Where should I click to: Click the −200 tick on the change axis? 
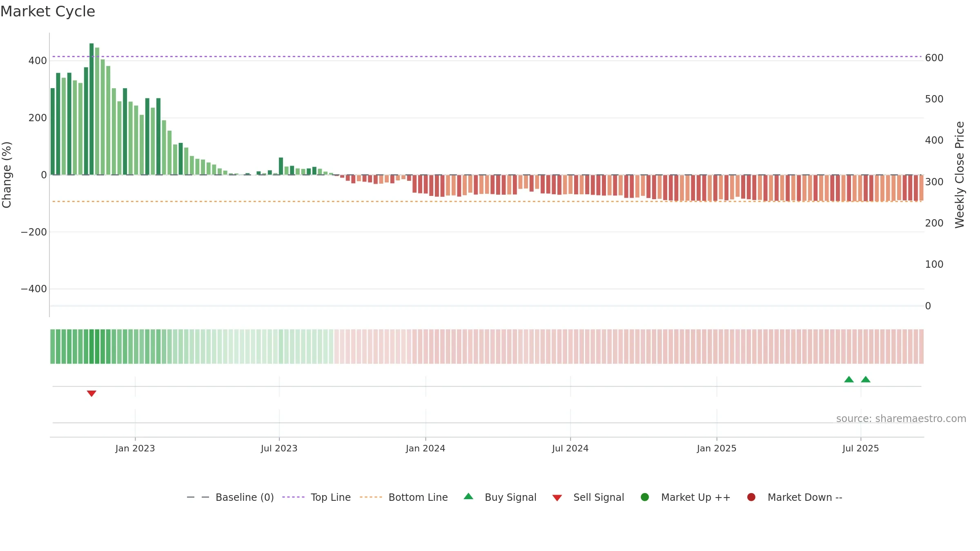click(x=34, y=232)
